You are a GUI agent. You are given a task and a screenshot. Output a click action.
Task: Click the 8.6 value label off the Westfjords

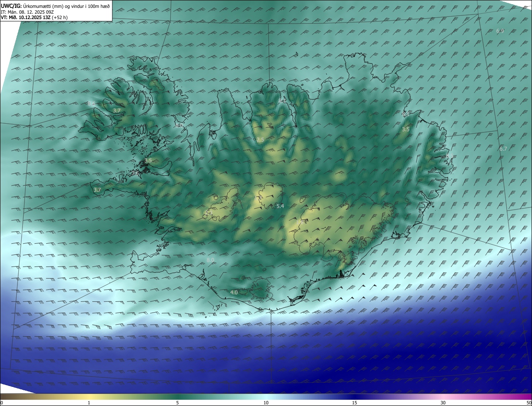pos(91,103)
